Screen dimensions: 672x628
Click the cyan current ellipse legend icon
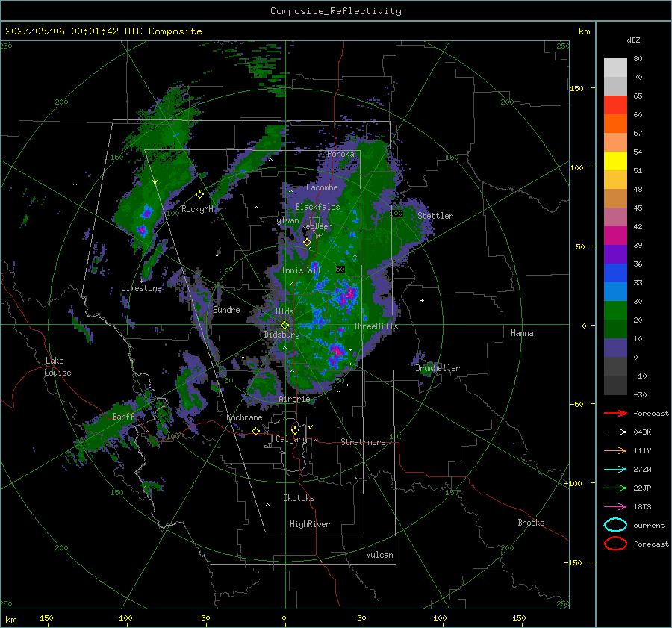615,525
